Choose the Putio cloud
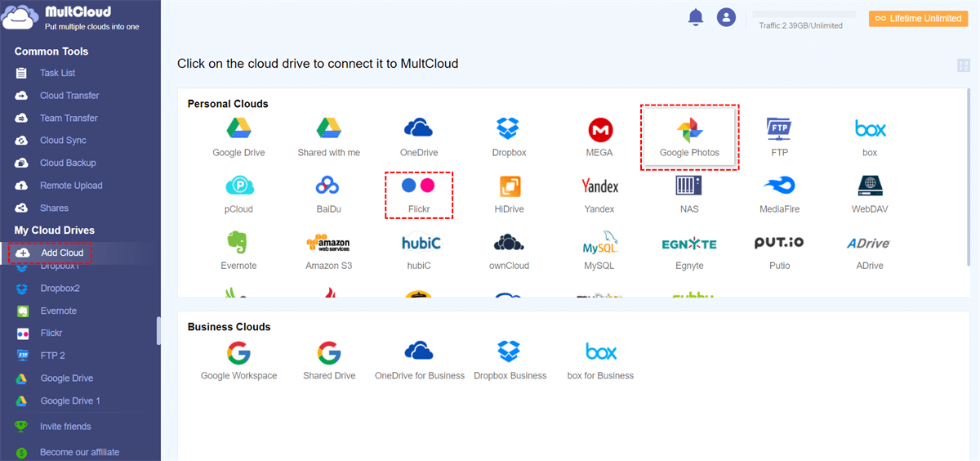 click(x=779, y=250)
